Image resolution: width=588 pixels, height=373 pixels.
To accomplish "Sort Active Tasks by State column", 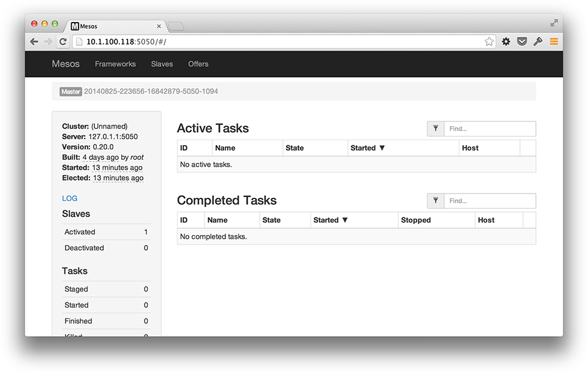I will point(295,148).
